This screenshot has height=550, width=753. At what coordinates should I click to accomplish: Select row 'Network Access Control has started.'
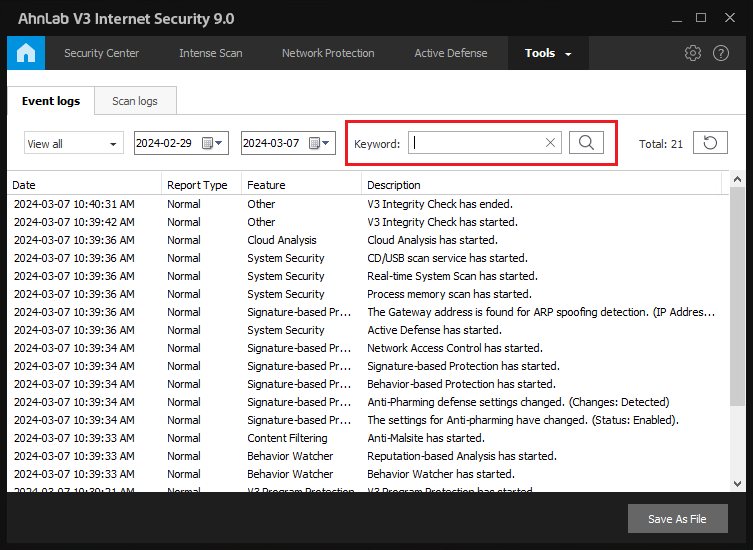368,348
